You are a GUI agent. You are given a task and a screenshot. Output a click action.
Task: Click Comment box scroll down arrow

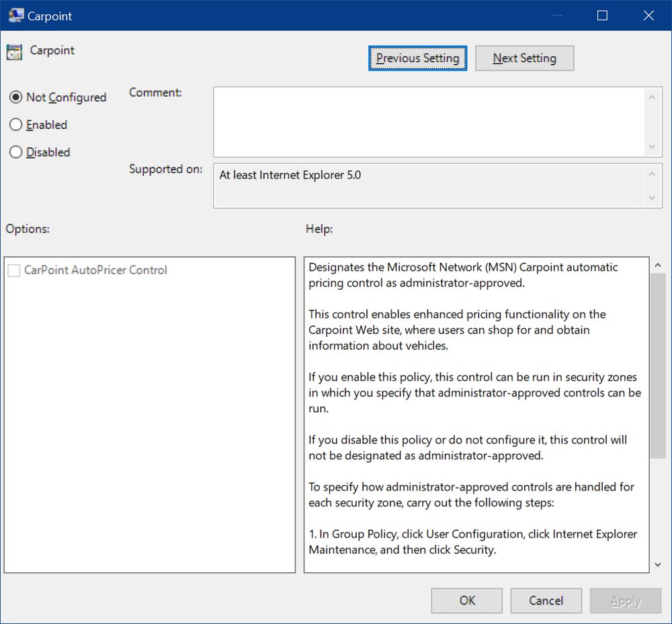point(652,147)
